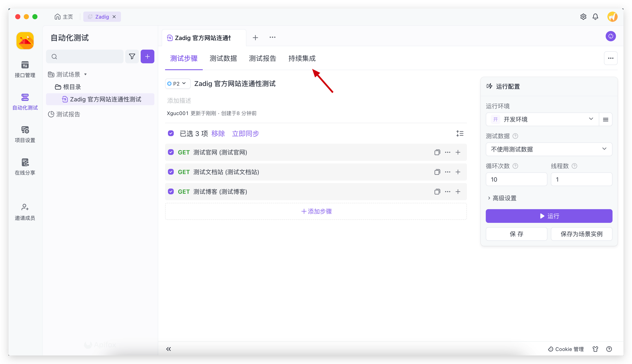Switch to the 持续集成 tab
This screenshot has width=632, height=364.
302,58
